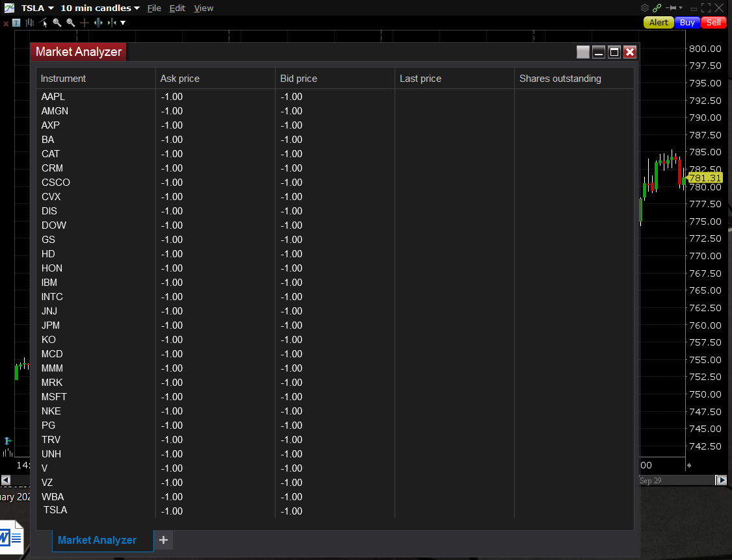Click the first magnifier zoom icon
Viewport: 732px width, 560px height.
pos(57,22)
